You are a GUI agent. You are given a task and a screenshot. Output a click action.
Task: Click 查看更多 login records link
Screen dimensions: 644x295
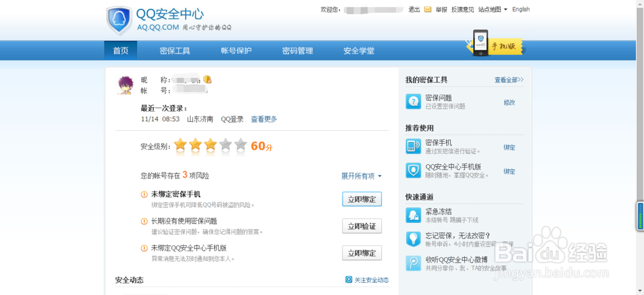[x=264, y=119]
